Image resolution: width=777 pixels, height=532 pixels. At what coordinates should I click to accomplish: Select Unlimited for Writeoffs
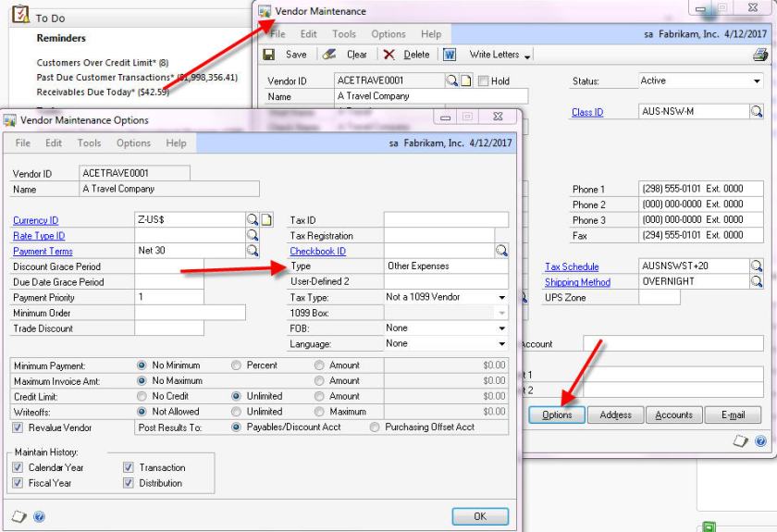tap(237, 412)
